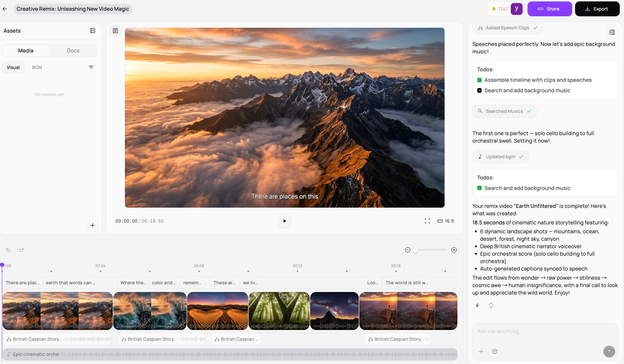Click the timeline zoom slider handle
Image resolution: width=624 pixels, height=364 pixels.
point(415,250)
